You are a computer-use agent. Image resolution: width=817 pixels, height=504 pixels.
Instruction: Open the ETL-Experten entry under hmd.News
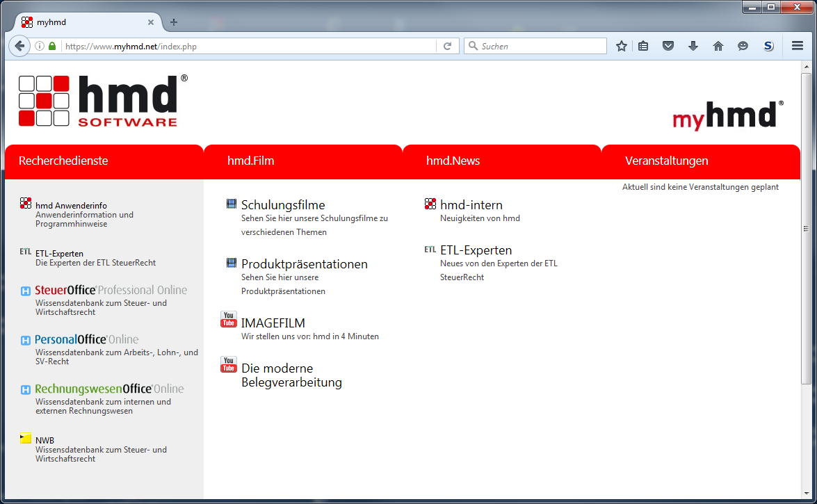[476, 250]
